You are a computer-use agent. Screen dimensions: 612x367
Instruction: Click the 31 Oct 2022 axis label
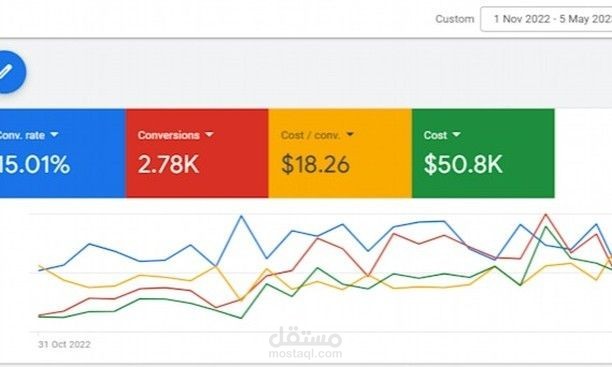pos(64,344)
